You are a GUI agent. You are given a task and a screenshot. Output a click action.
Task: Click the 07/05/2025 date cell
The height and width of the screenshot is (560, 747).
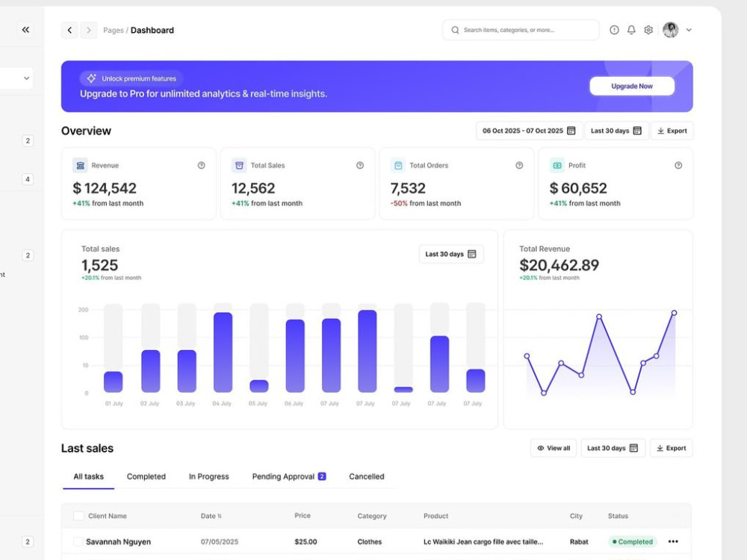click(x=219, y=541)
